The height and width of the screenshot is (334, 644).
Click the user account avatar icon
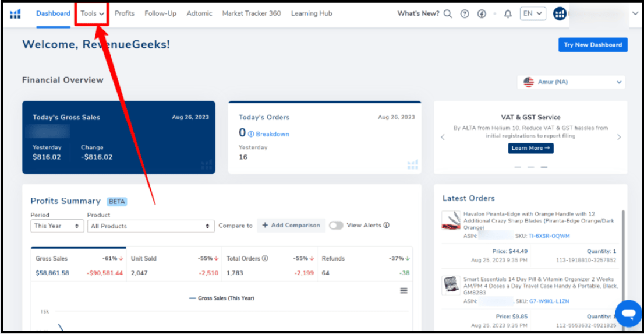click(560, 14)
